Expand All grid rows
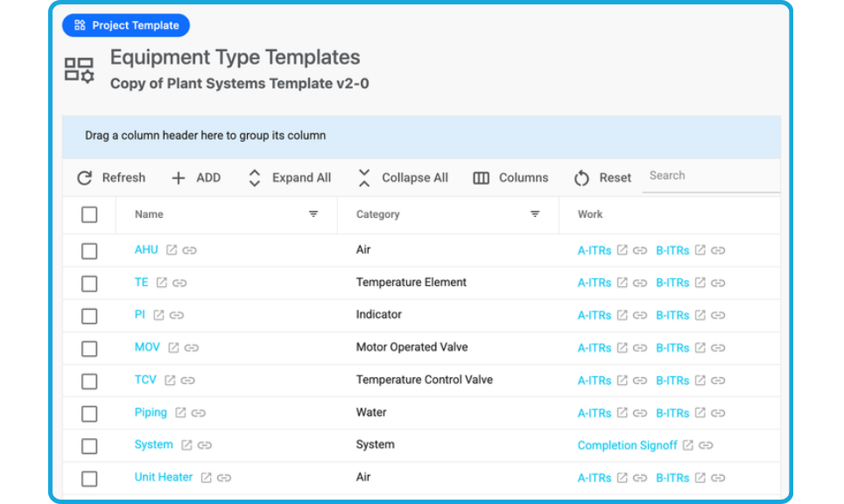This screenshot has height=504, width=844. 289,178
